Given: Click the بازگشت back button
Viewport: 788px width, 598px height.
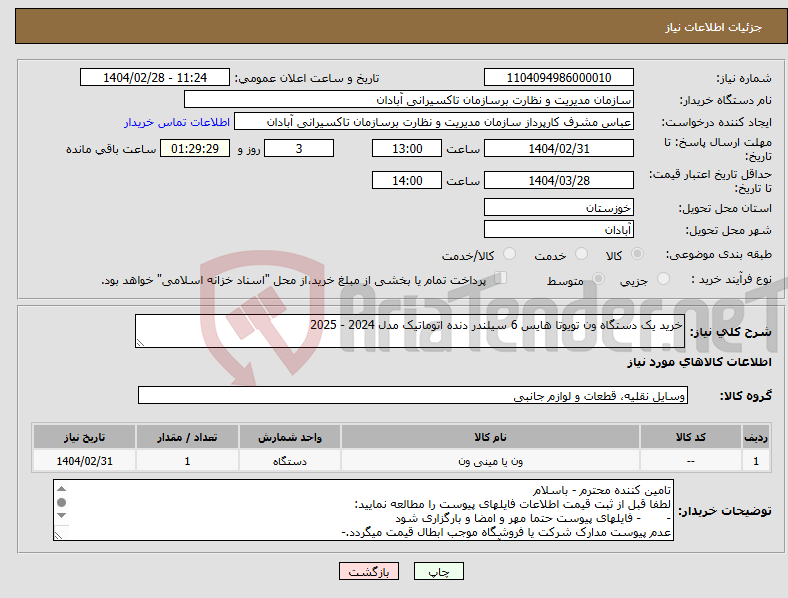Looking at the screenshot, I should point(369,571).
